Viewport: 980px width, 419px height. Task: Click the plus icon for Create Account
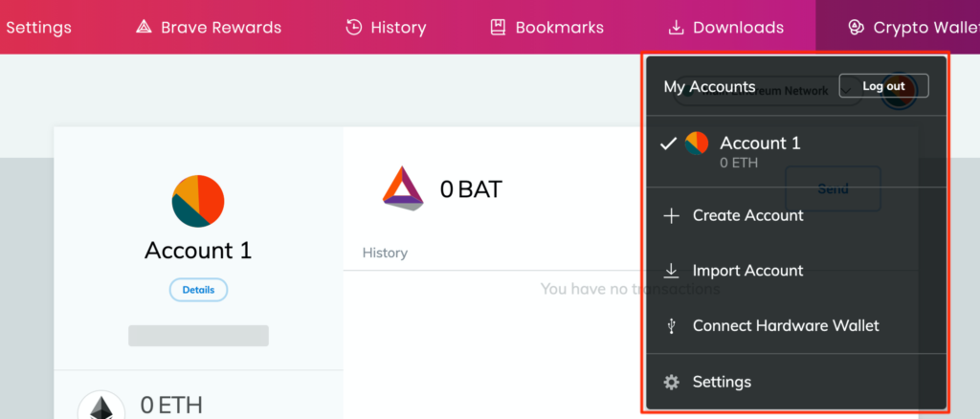tap(671, 216)
